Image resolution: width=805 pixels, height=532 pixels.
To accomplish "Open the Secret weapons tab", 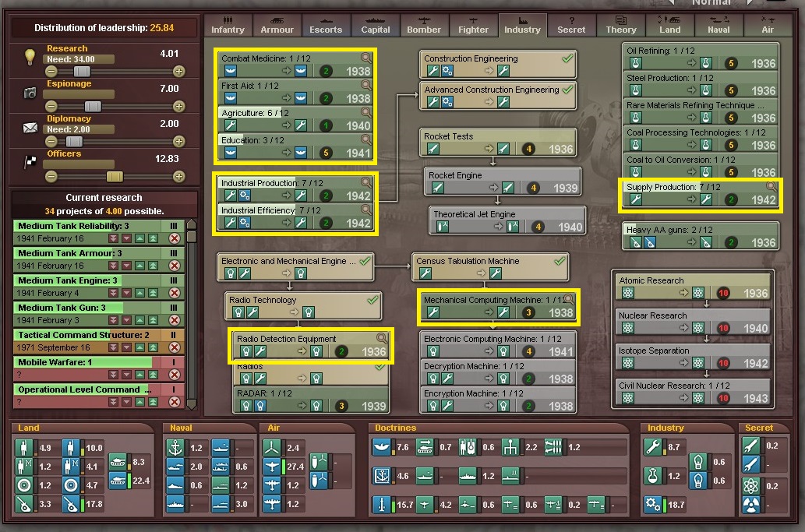I will click(x=571, y=25).
